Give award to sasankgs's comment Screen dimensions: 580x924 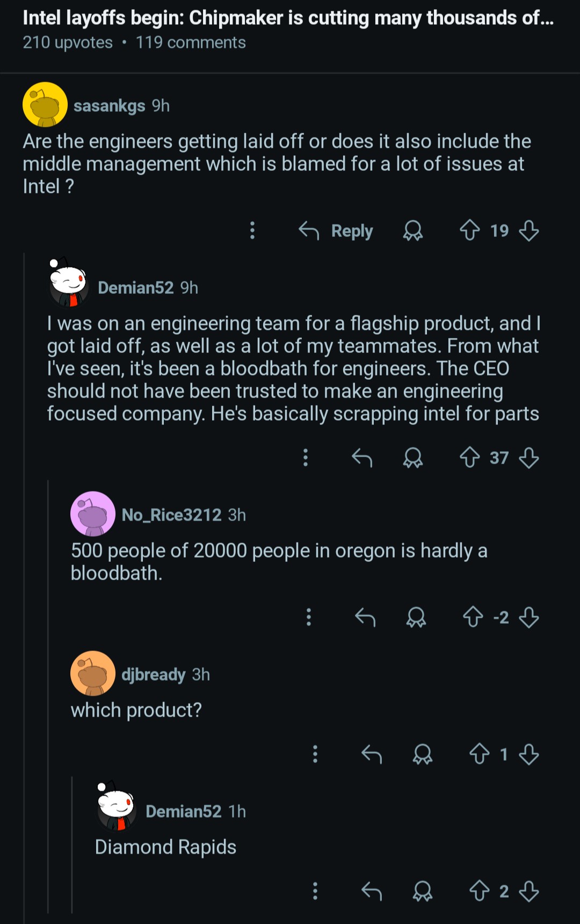(x=413, y=230)
